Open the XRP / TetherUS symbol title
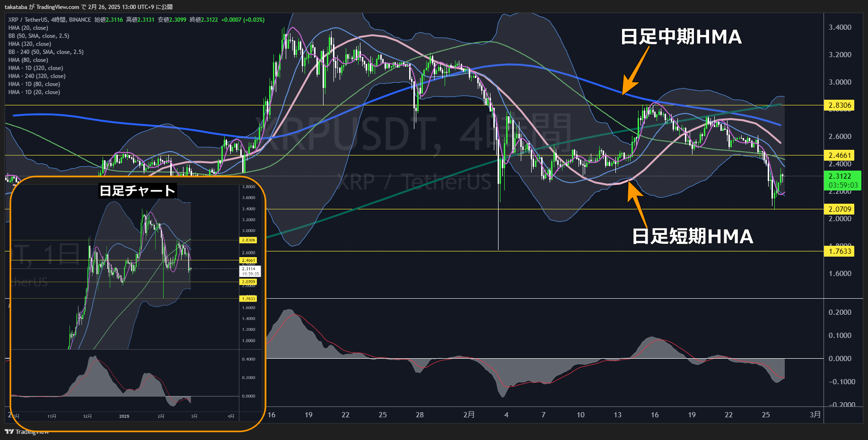This screenshot has height=440, width=868. tap(50, 20)
